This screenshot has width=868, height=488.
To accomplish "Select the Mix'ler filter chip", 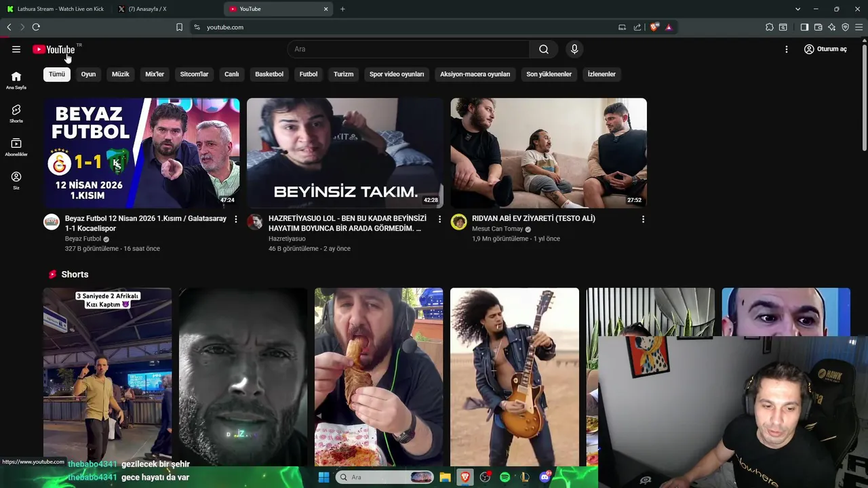I will coord(155,74).
